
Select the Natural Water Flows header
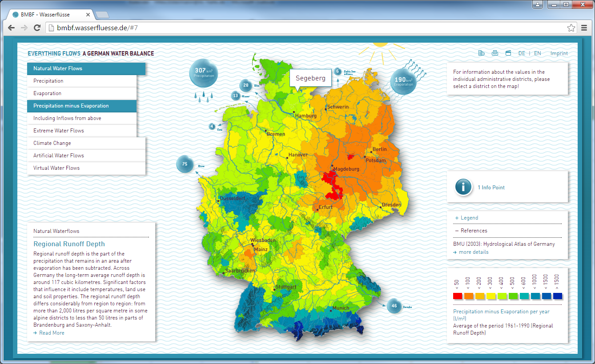point(86,68)
